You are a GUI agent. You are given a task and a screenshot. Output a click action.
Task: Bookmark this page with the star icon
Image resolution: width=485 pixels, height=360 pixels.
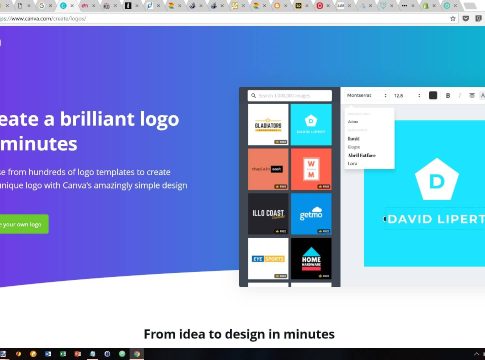pyautogui.click(x=453, y=19)
